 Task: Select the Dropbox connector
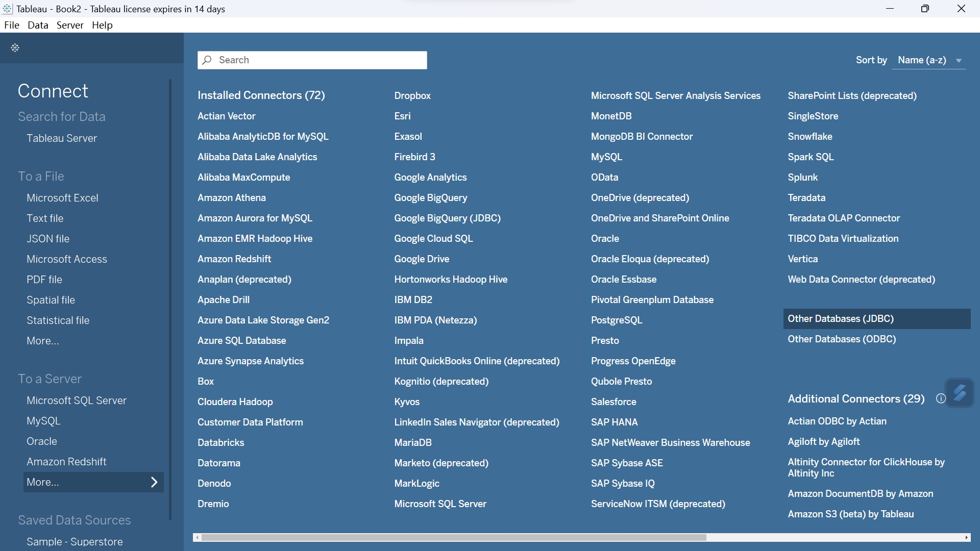tap(412, 96)
